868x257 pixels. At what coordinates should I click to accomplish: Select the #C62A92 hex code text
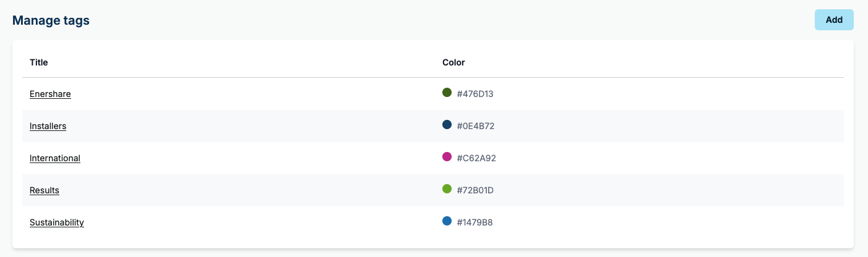[476, 158]
